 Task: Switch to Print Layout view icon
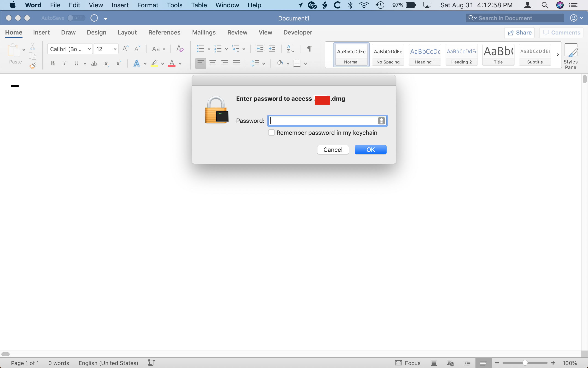(x=434, y=363)
